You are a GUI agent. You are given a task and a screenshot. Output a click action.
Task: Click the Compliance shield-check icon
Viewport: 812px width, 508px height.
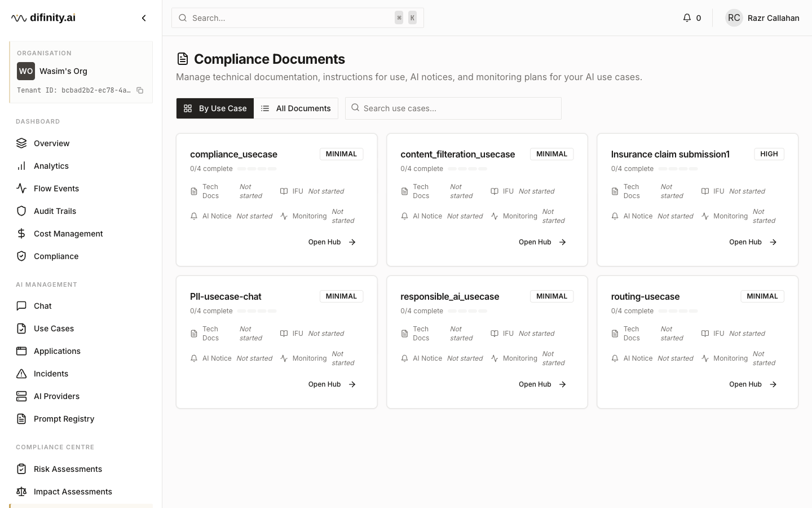(21, 256)
